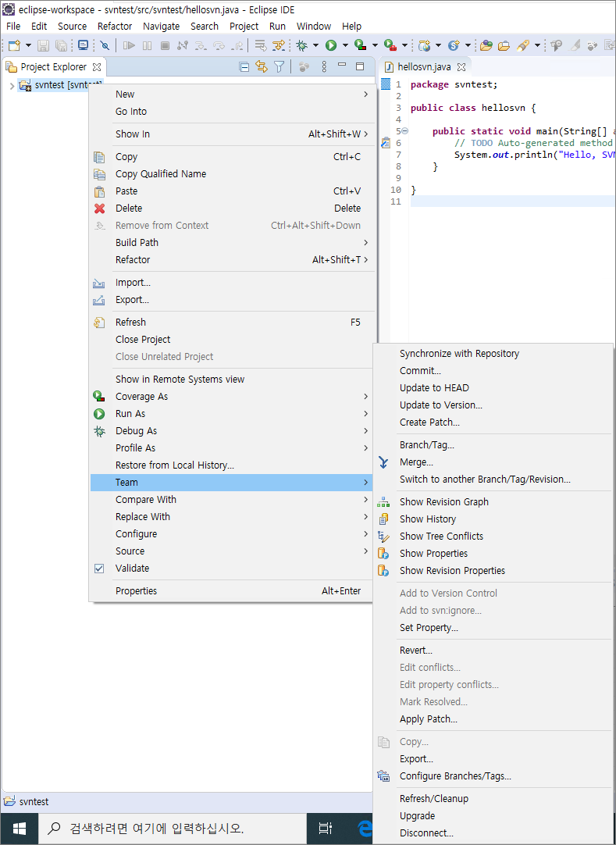Screen dimensions: 616x845
Task: Open the terminal monitor toolbar icon
Action: click(x=83, y=46)
